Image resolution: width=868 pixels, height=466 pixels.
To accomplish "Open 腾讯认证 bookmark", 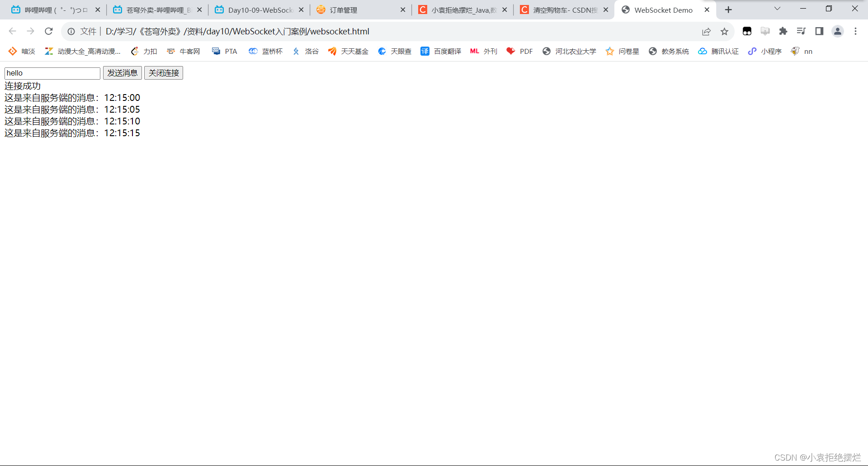I will click(718, 51).
